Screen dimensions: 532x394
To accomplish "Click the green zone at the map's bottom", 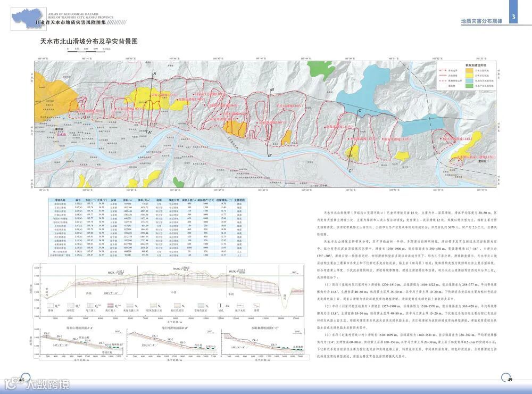I will [178, 182].
